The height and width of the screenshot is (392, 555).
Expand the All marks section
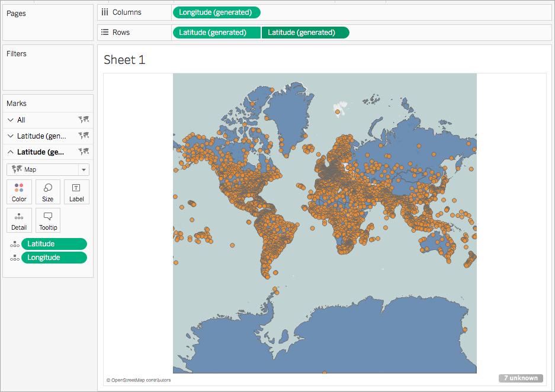pos(11,120)
